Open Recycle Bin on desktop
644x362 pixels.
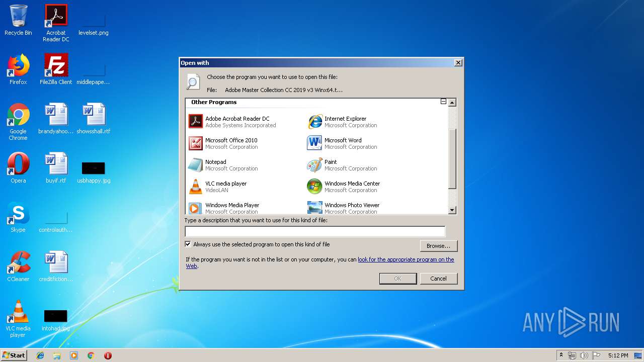(18, 21)
